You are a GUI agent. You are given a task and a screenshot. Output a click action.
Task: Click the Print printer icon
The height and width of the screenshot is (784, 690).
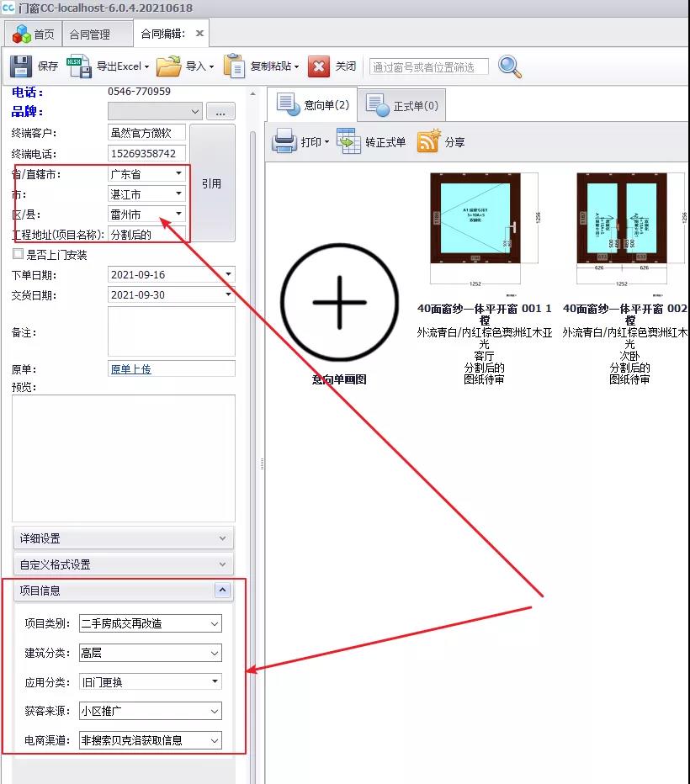pyautogui.click(x=284, y=142)
